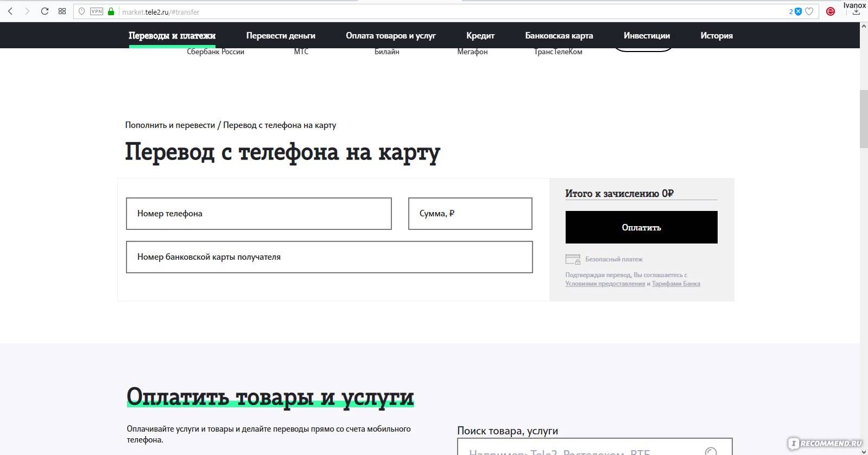
Task: Click the secure payment card icon
Action: (573, 259)
